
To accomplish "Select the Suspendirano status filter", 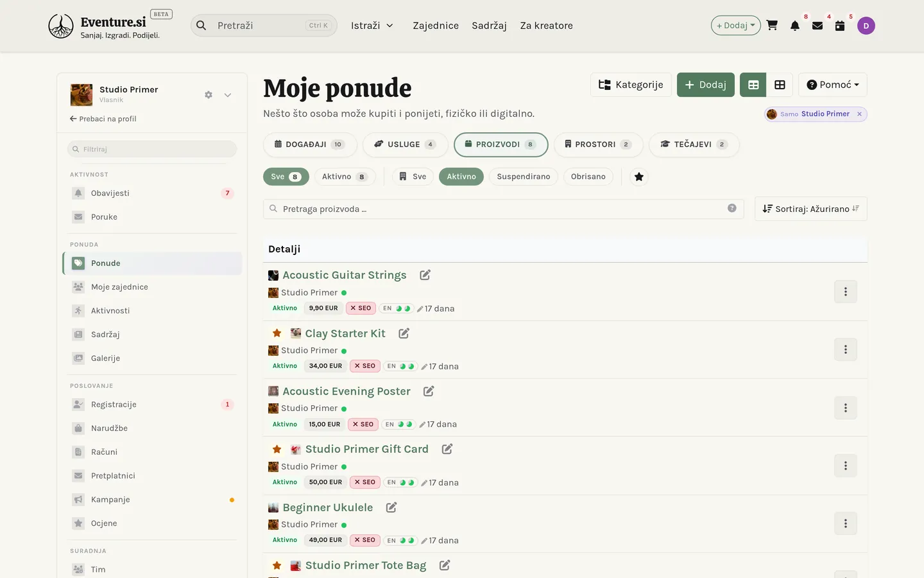I will [524, 177].
